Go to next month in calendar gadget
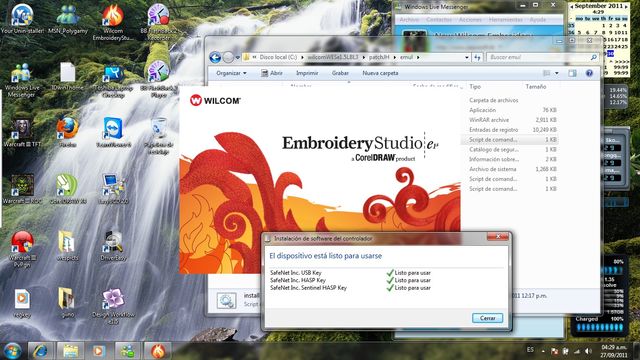The image size is (640, 360). point(627,7)
